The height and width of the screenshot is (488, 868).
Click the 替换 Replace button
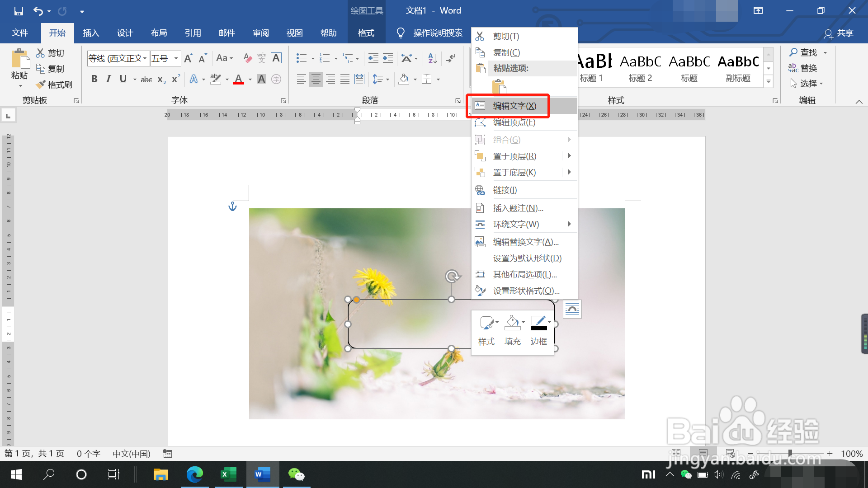click(x=803, y=68)
